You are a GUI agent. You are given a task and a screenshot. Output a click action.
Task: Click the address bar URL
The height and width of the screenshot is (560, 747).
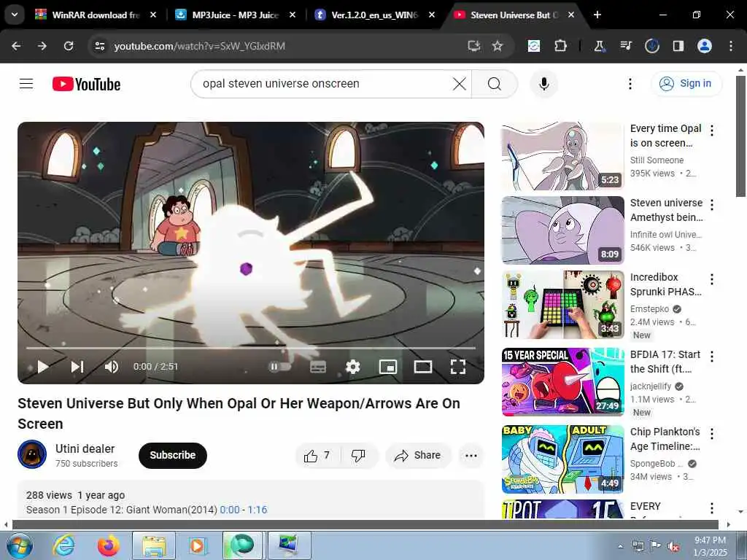point(199,46)
